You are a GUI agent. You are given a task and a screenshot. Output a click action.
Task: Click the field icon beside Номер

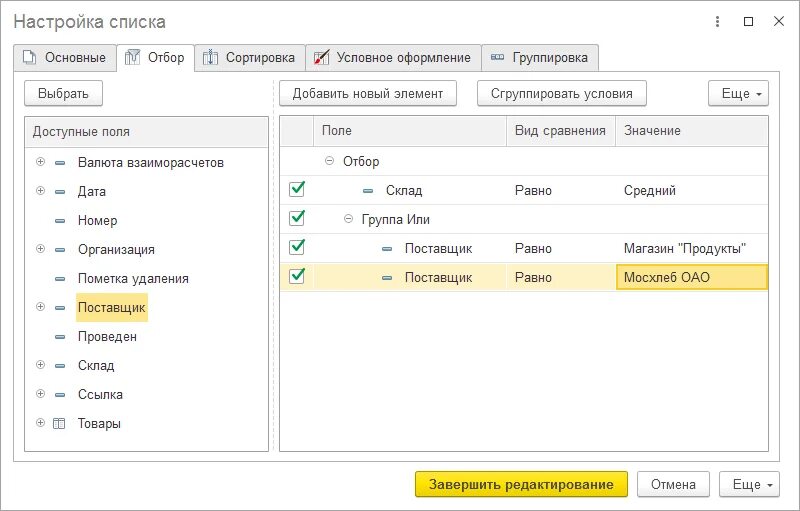click(59, 221)
